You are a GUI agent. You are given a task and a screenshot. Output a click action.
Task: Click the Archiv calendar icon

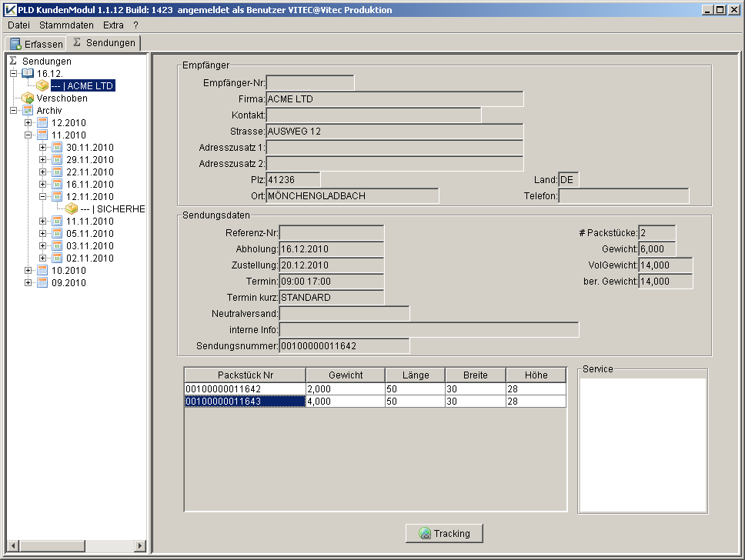point(28,111)
